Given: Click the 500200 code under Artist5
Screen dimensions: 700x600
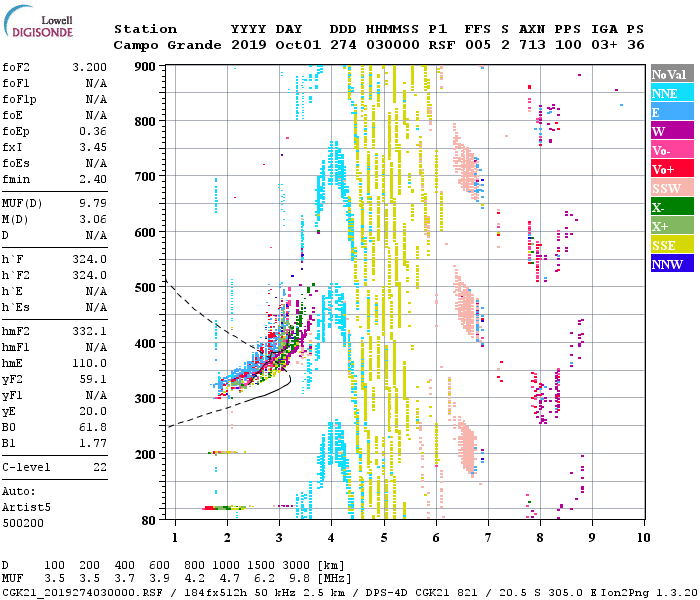Looking at the screenshot, I should 23,523.
